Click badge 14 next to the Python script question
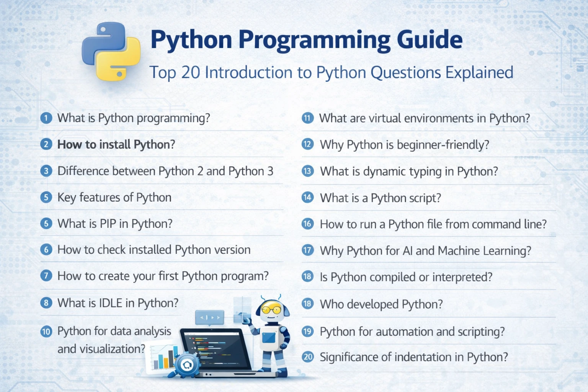The image size is (588, 392). (x=307, y=198)
